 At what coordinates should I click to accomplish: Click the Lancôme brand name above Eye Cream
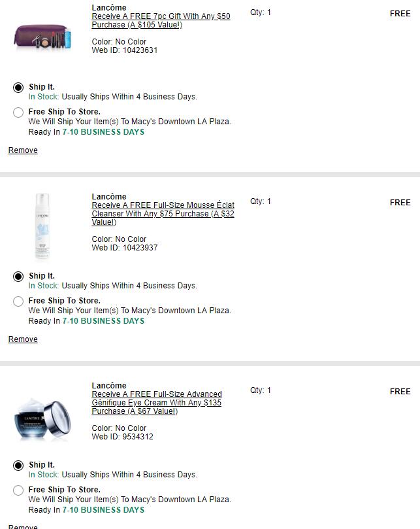[109, 385]
